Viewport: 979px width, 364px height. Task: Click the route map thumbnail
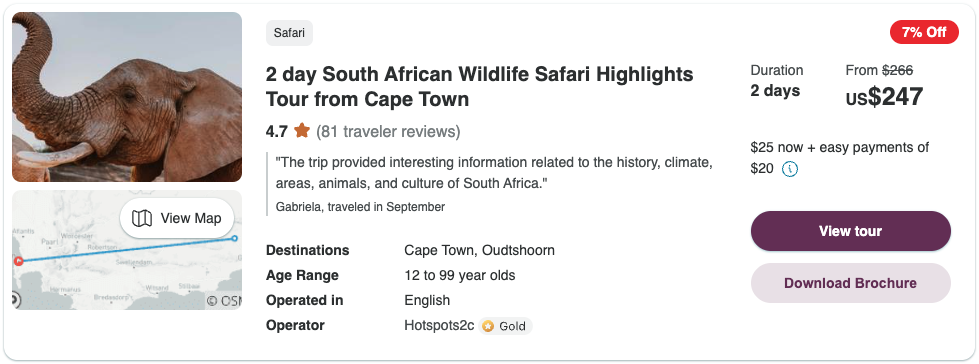(x=127, y=250)
